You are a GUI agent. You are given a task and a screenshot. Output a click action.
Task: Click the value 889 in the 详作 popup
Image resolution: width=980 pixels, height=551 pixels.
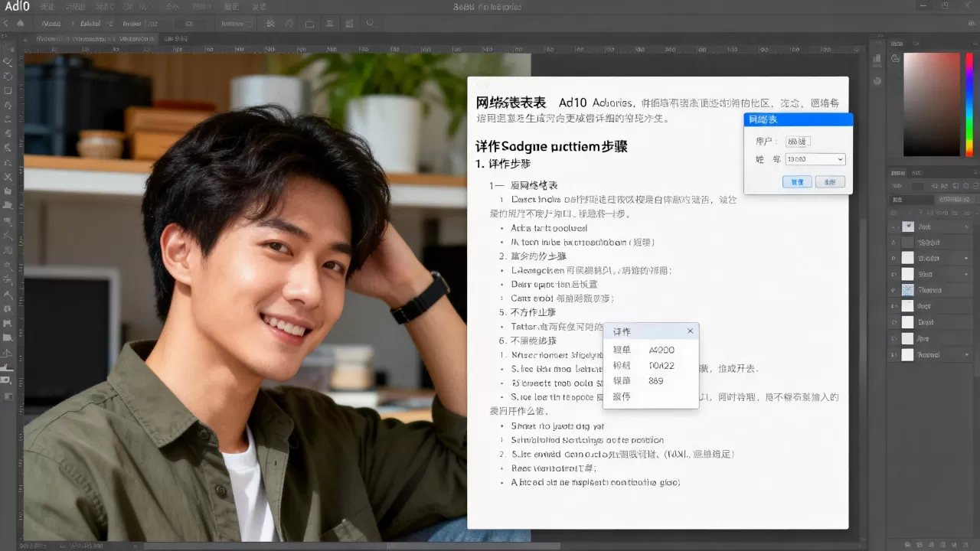[656, 381]
